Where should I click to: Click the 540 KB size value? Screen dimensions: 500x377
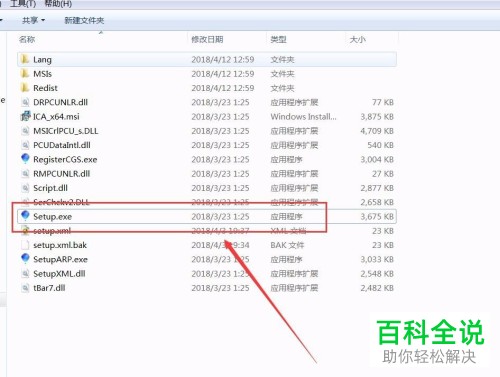(x=380, y=145)
